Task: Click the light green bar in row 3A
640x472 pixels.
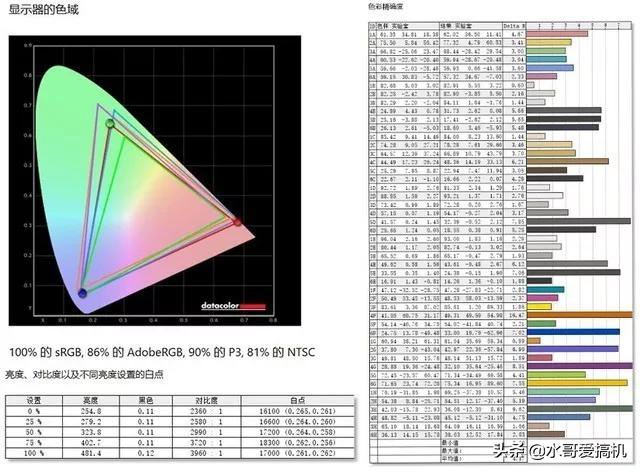Action: pos(546,51)
